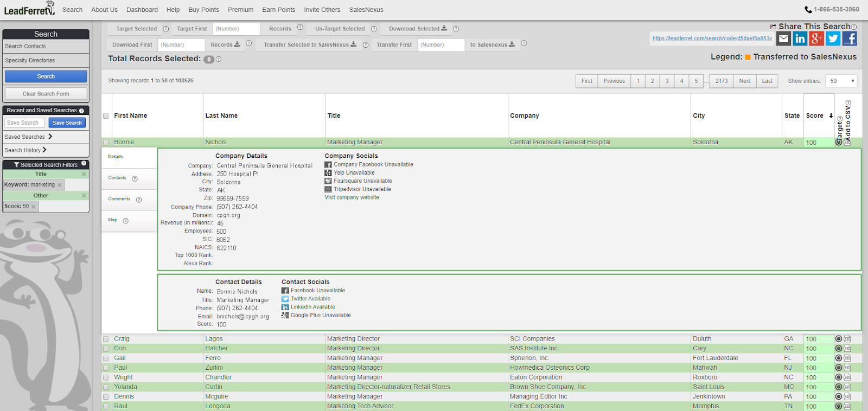Screen dimensions: 868x411
Task: Open the Buy Points page
Action: tap(203, 10)
